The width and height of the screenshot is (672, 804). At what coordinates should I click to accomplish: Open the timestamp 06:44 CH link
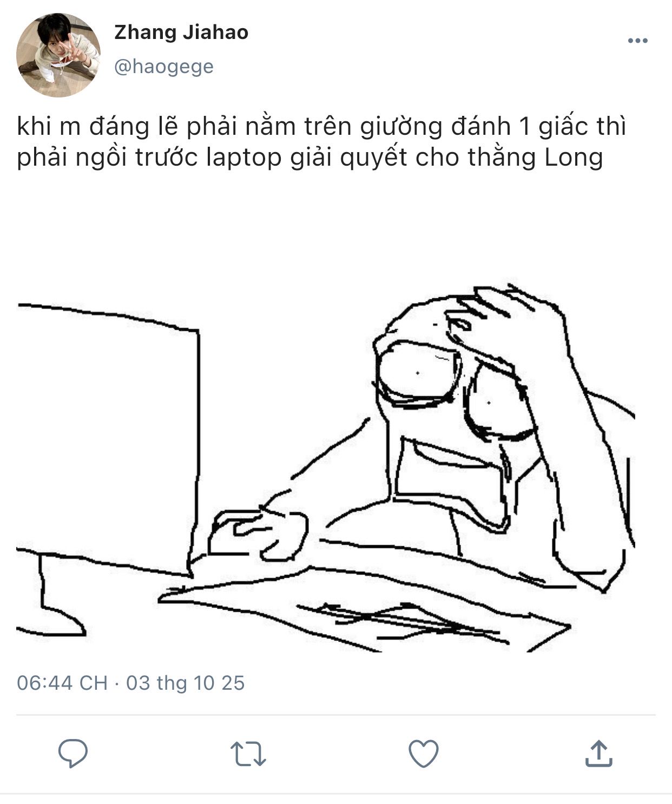62,683
